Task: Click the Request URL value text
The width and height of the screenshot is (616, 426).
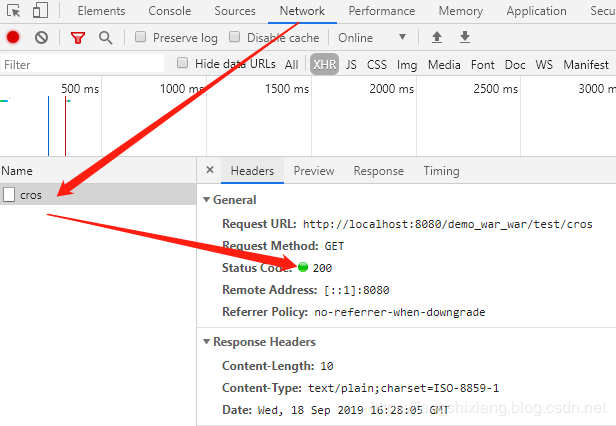Action: pyautogui.click(x=447, y=224)
